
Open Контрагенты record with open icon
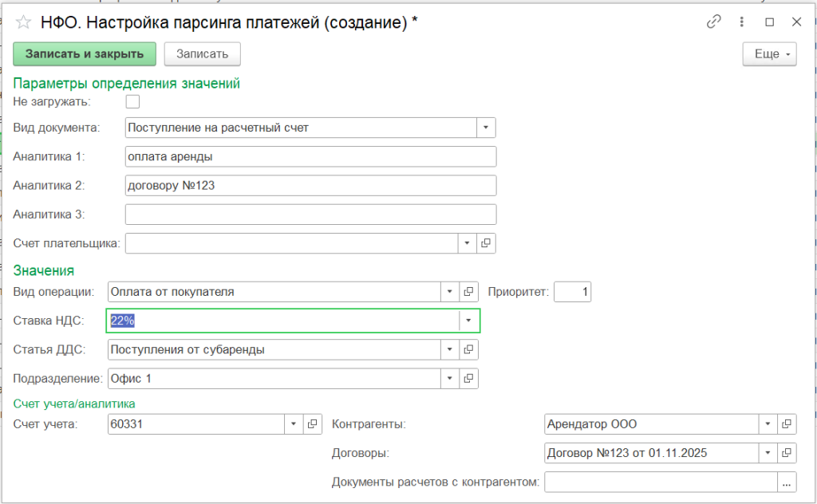[787, 424]
